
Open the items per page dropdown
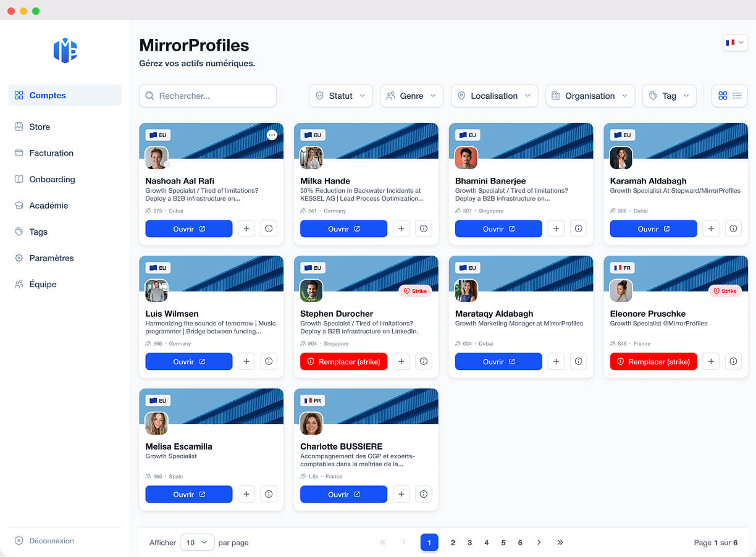click(x=197, y=542)
